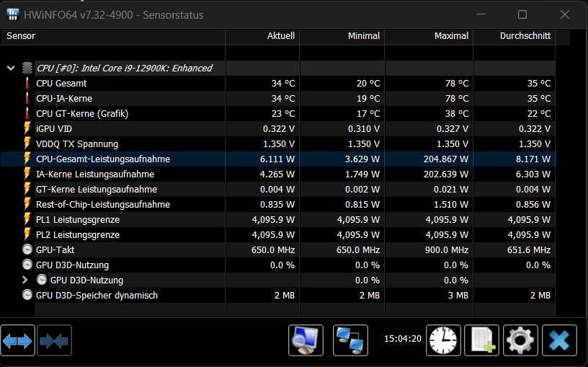Open sensor settings gear icon
The width and height of the screenshot is (588, 367).
tap(520, 340)
